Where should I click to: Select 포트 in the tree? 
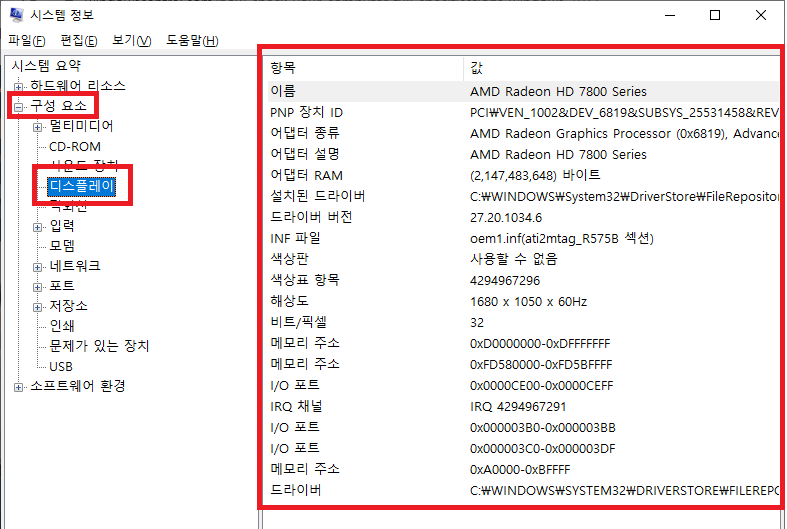click(x=62, y=286)
